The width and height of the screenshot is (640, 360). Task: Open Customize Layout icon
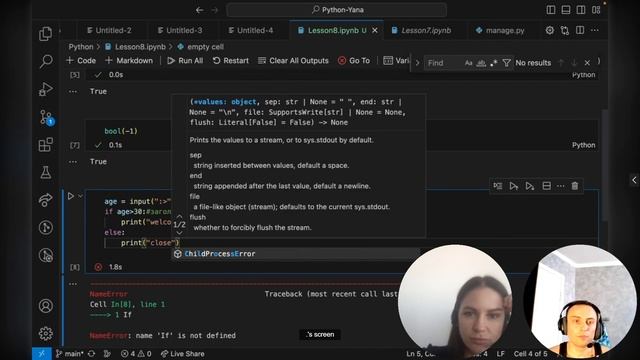(x=596, y=10)
